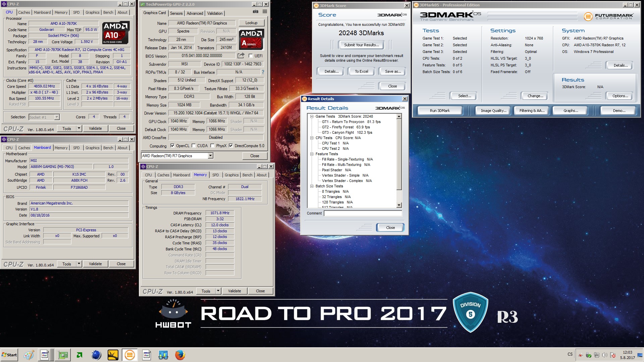
Task: Click the Show Desktop icon near the clock
Action: (x=641, y=355)
